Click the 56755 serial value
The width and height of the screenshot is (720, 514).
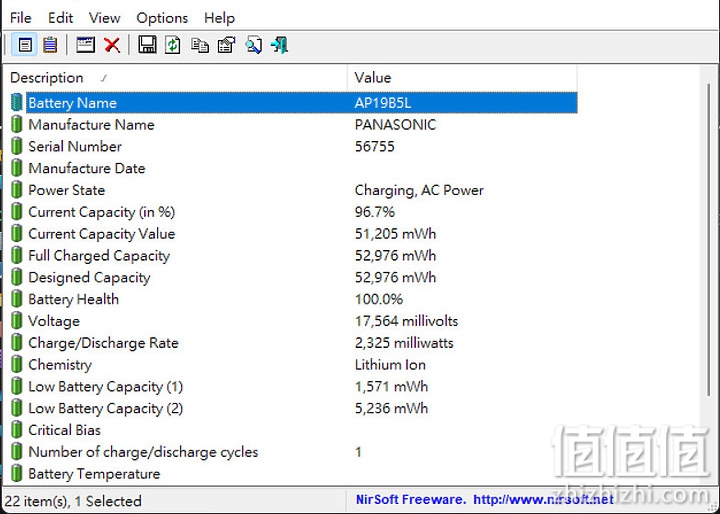pyautogui.click(x=375, y=146)
